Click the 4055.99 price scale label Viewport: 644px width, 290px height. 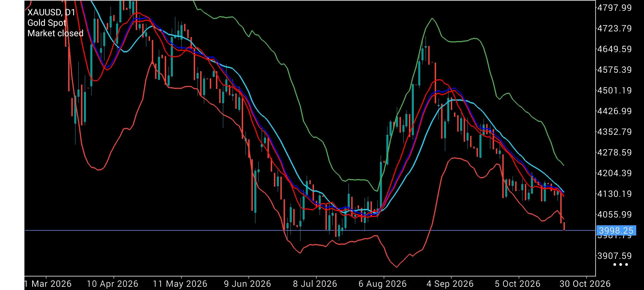614,215
